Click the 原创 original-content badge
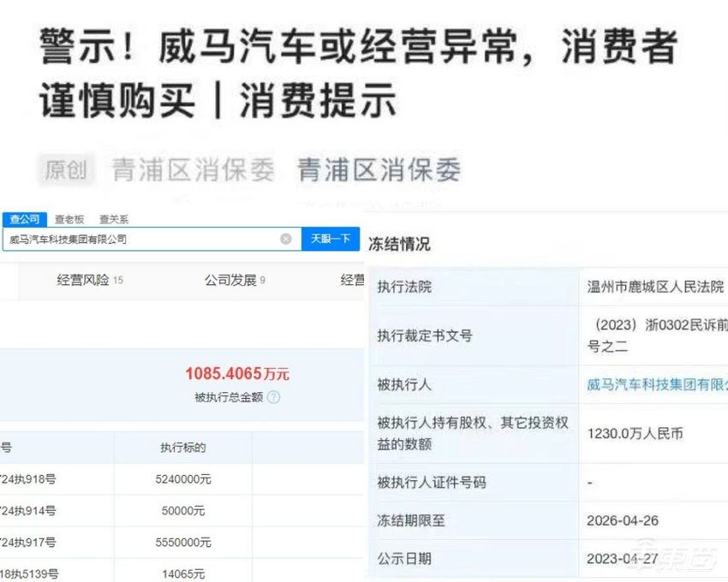 66,169
